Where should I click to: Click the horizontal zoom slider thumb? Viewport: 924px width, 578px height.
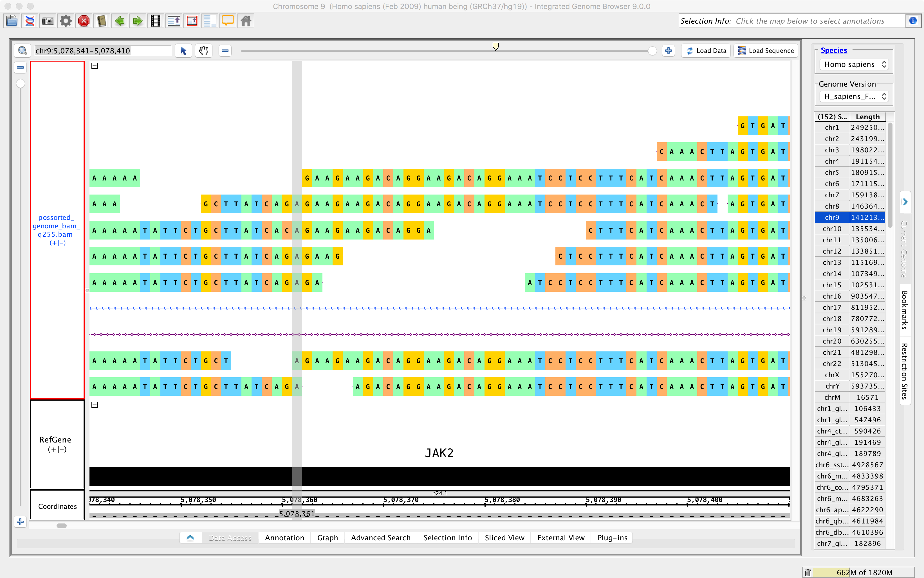tap(652, 51)
